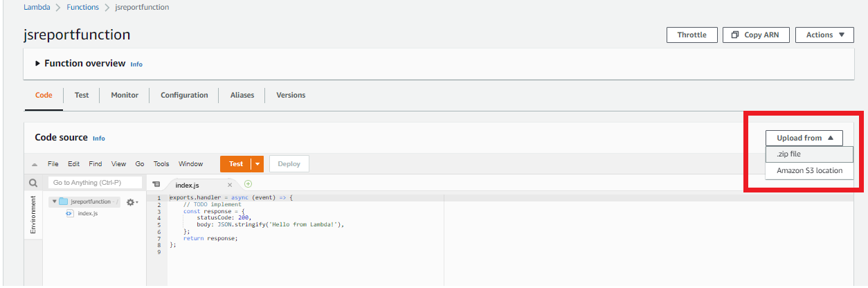Image resolution: width=868 pixels, height=288 pixels.
Task: Switch to the Configuration tab
Action: [x=184, y=95]
